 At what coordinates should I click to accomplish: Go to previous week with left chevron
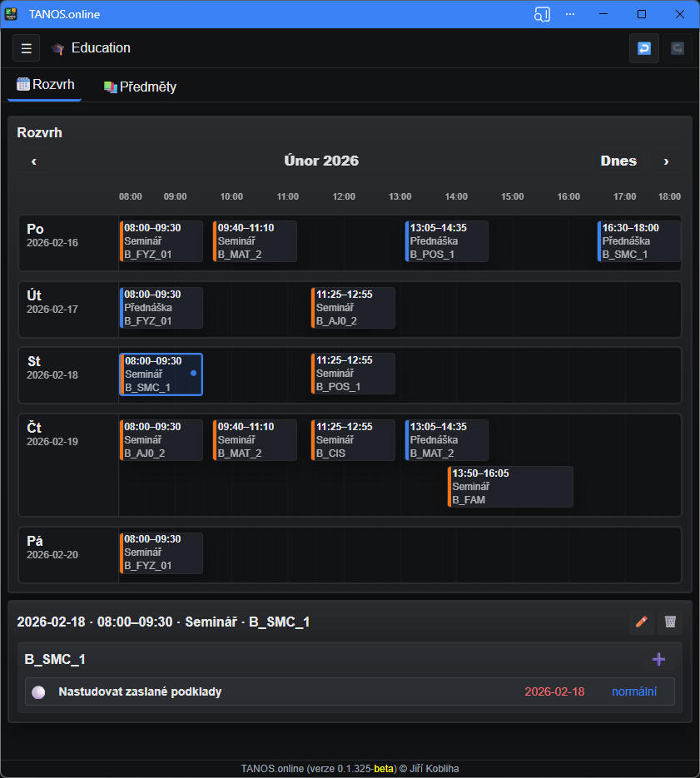click(x=34, y=161)
